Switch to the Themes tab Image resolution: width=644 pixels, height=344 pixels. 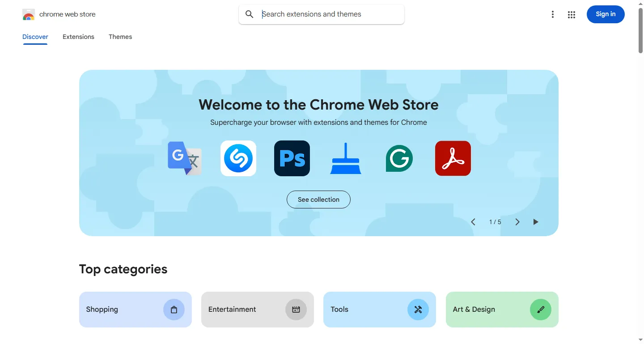120,37
